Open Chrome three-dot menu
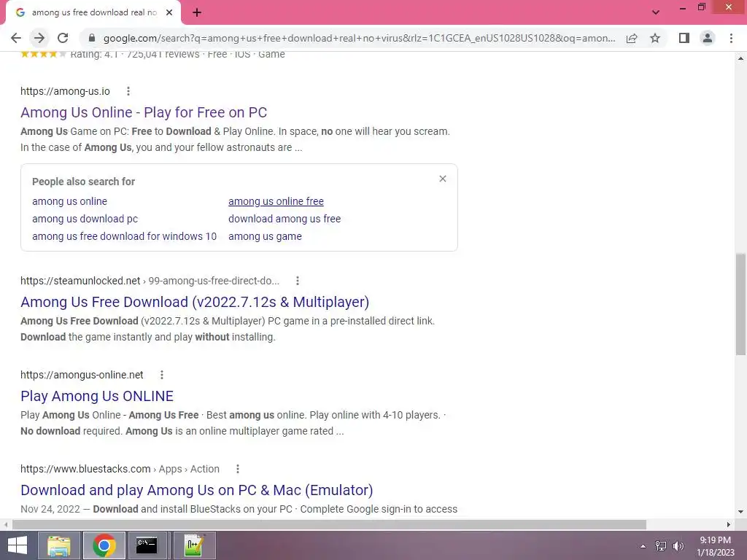The width and height of the screenshot is (747, 560). [731, 38]
